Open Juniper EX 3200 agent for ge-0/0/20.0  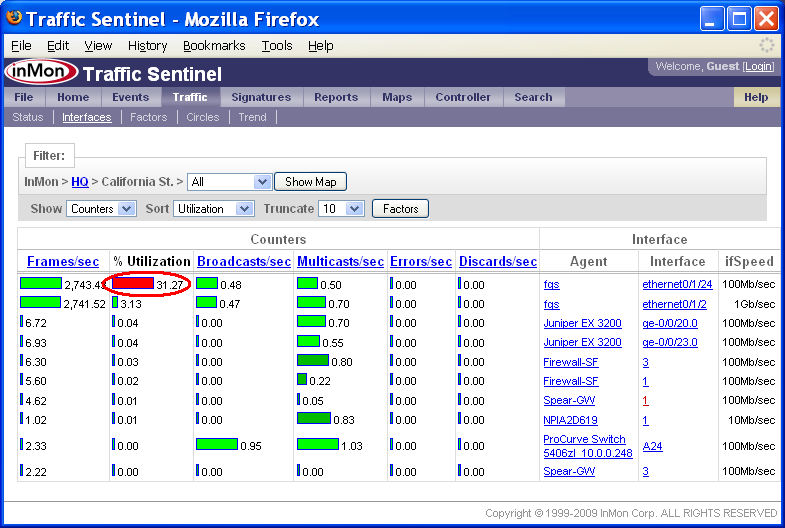[x=582, y=323]
